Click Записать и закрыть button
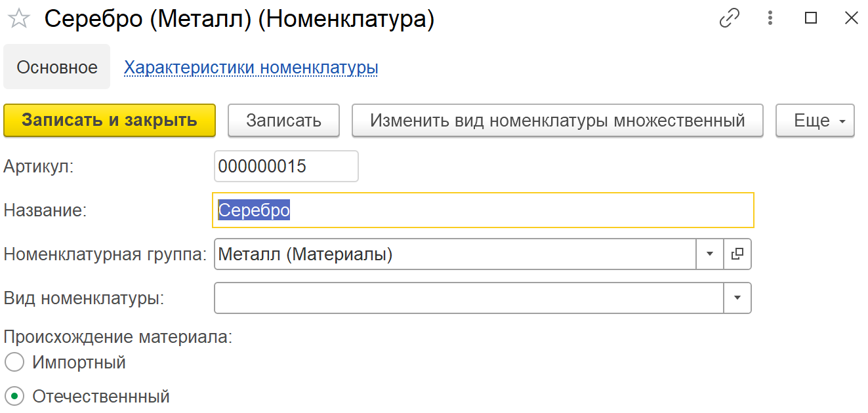The image size is (868, 413). (110, 121)
